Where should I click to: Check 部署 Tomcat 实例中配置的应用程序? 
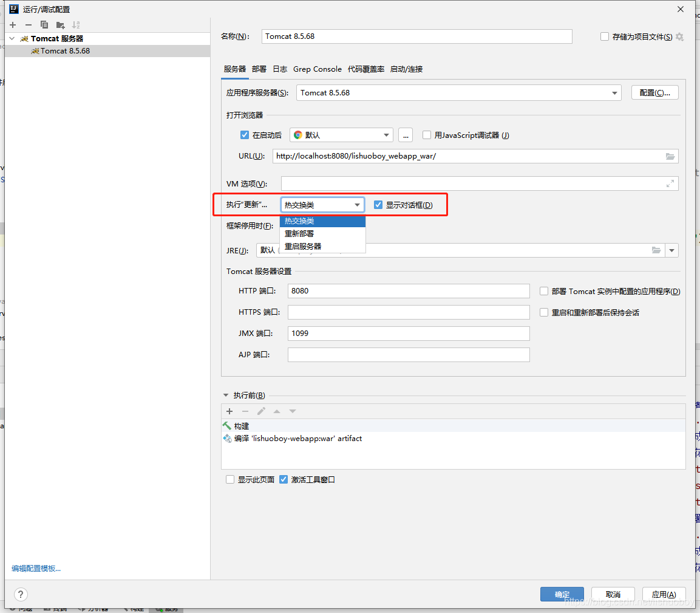(544, 291)
